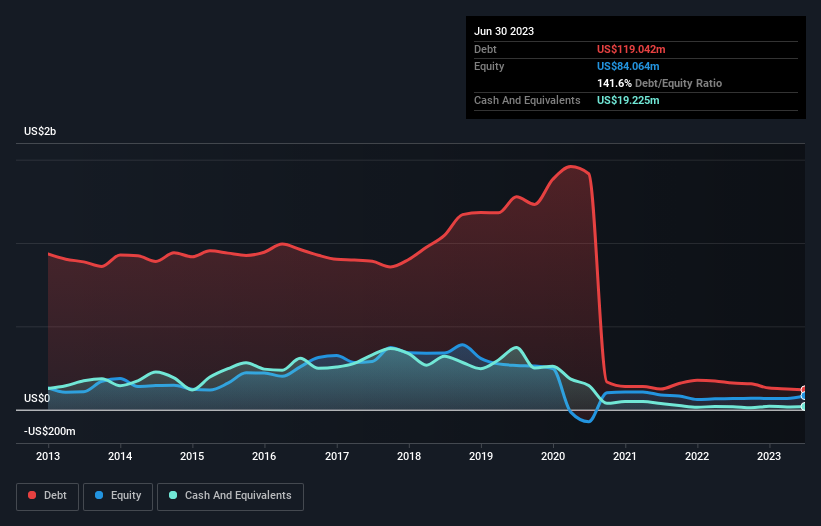Select the 2019 x-axis label
The width and height of the screenshot is (821, 526).
(x=481, y=456)
